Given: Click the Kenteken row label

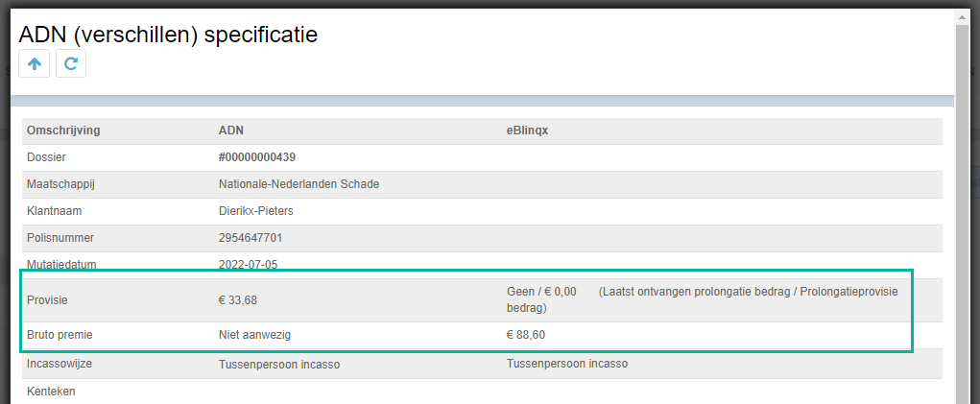Looking at the screenshot, I should [x=51, y=392].
